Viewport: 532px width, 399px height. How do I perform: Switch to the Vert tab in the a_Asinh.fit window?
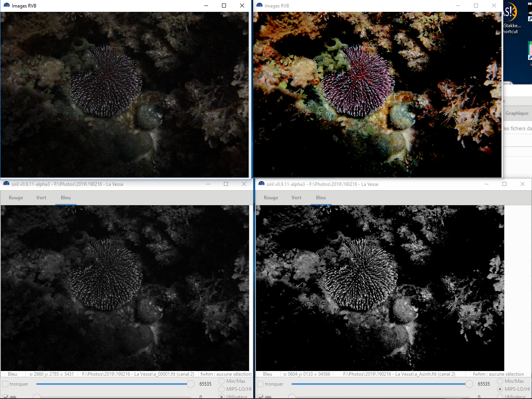click(x=296, y=198)
